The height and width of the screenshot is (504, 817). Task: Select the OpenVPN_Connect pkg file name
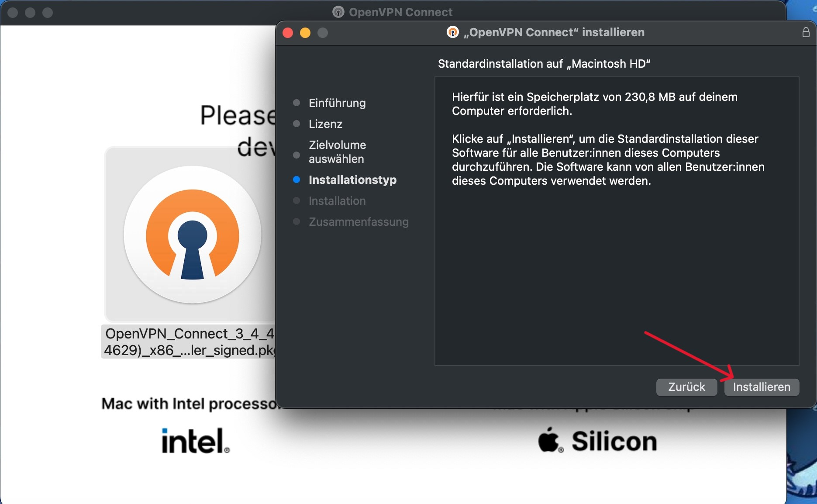[189, 342]
